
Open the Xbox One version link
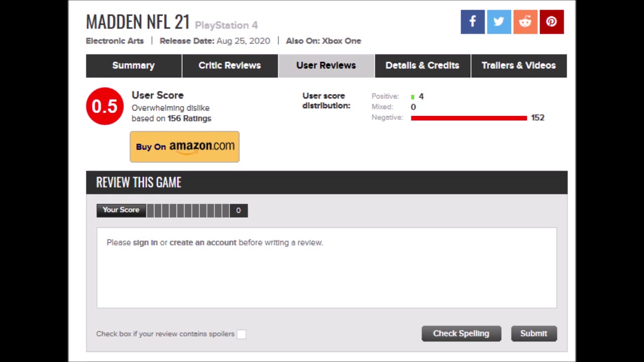pyautogui.click(x=342, y=41)
